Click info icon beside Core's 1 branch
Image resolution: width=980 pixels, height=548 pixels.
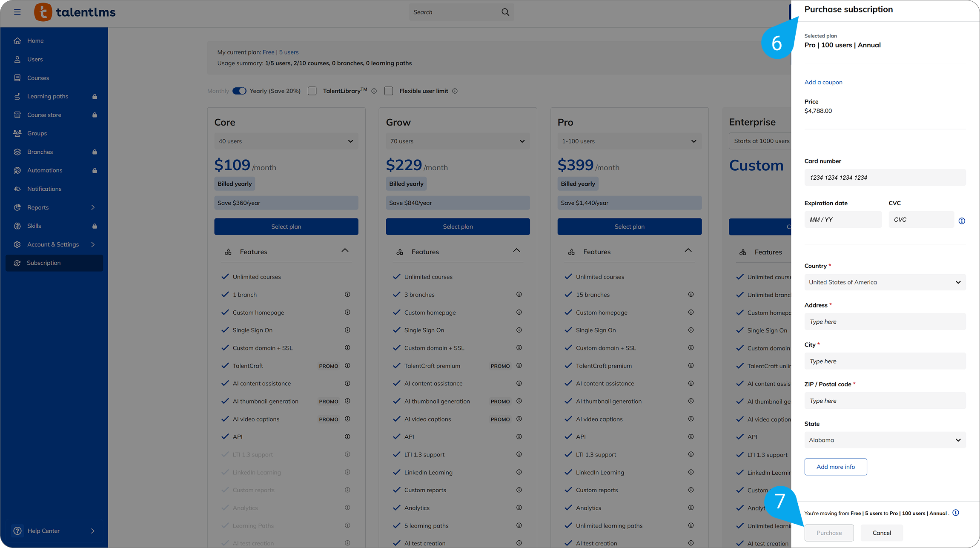pos(347,295)
